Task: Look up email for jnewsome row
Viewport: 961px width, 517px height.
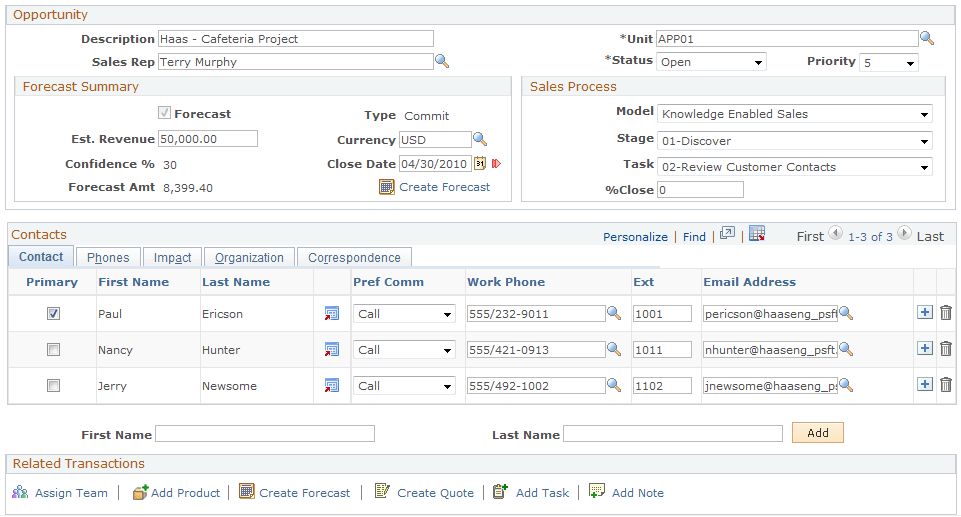Action: click(x=846, y=385)
